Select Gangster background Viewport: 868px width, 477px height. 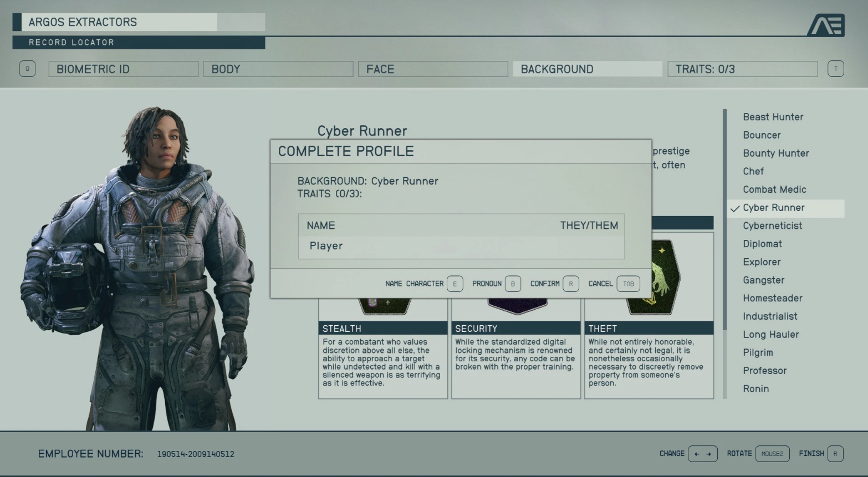[x=763, y=280]
